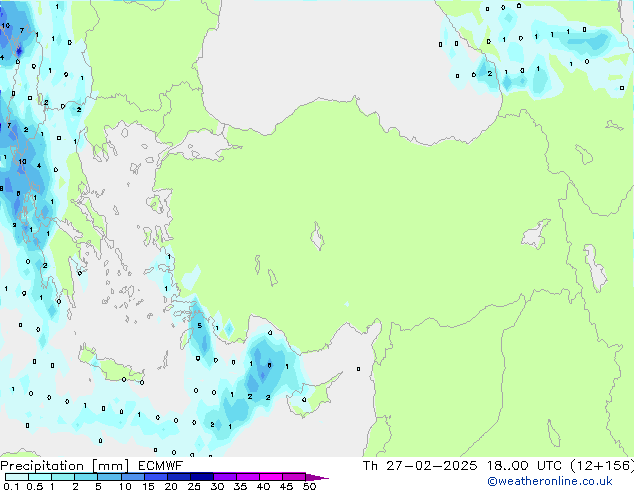The image size is (634, 490).
Task: Click the "15" legend value
Action: pyautogui.click(x=148, y=486)
